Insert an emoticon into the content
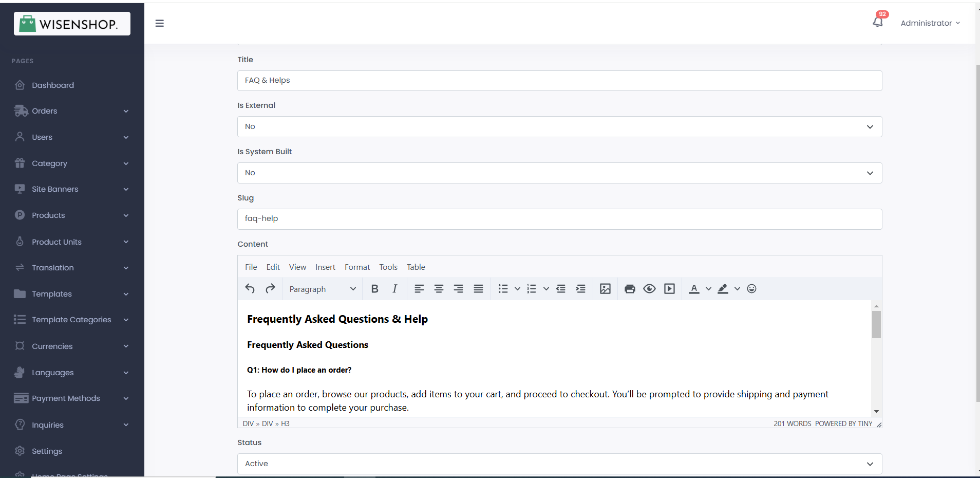The height and width of the screenshot is (478, 980). coord(751,288)
